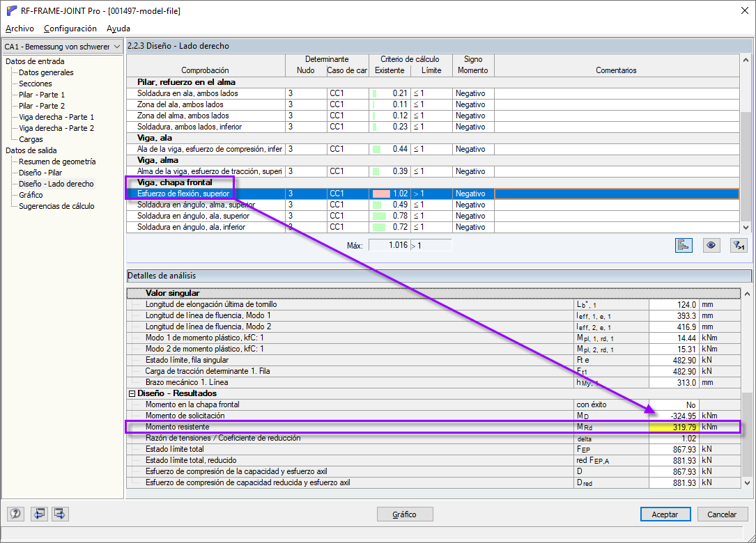This screenshot has width=756, height=543.
Task: Click the help question mark icon
Action: coord(15,514)
